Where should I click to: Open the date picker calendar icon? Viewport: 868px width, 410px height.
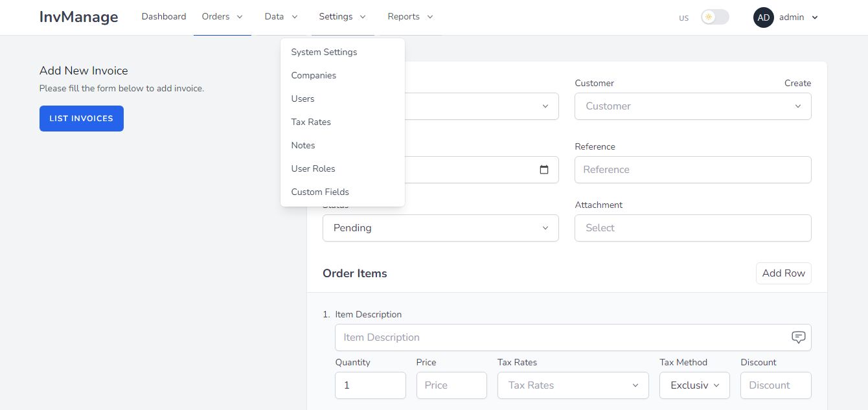tap(544, 170)
